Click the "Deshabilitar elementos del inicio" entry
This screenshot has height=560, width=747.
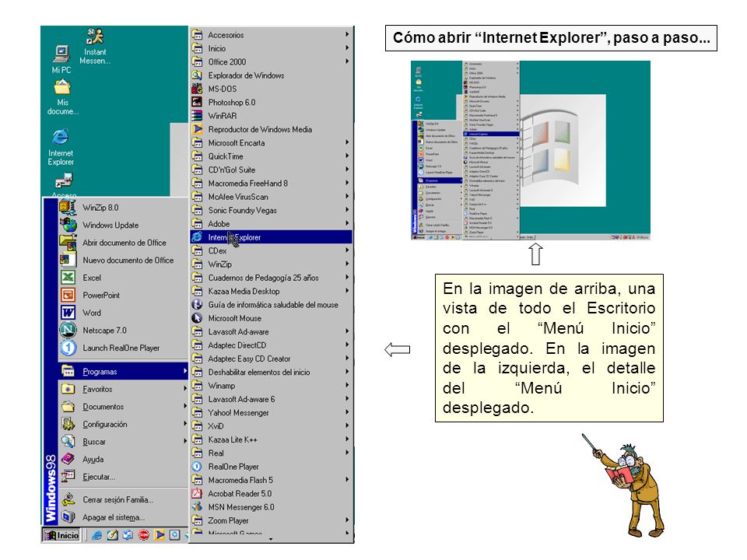coord(271,372)
